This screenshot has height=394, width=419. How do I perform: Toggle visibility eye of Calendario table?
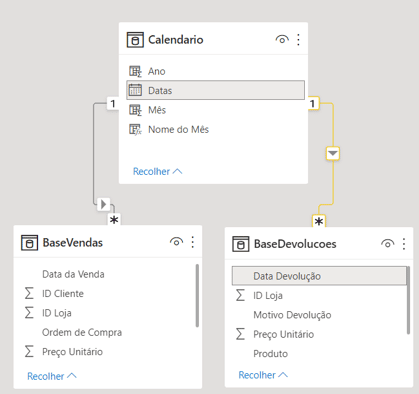point(282,40)
